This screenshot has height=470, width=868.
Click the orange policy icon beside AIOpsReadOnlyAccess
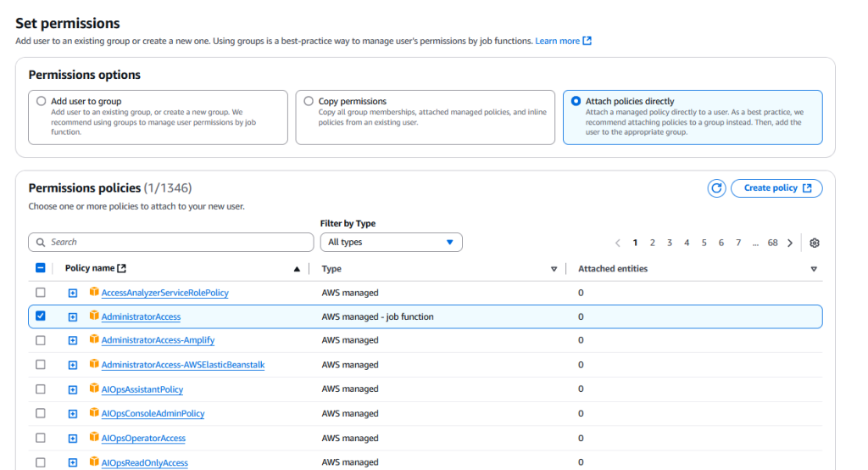pos(94,462)
